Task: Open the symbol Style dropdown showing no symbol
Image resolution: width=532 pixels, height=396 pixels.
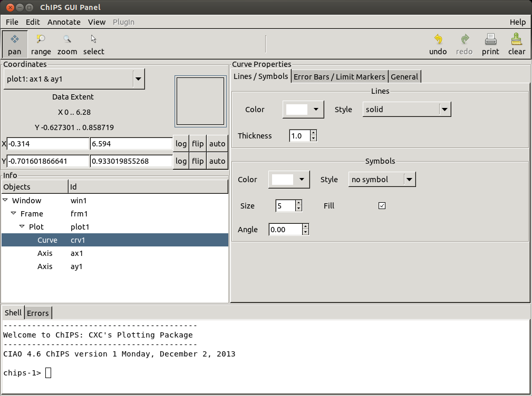Action: click(x=381, y=179)
